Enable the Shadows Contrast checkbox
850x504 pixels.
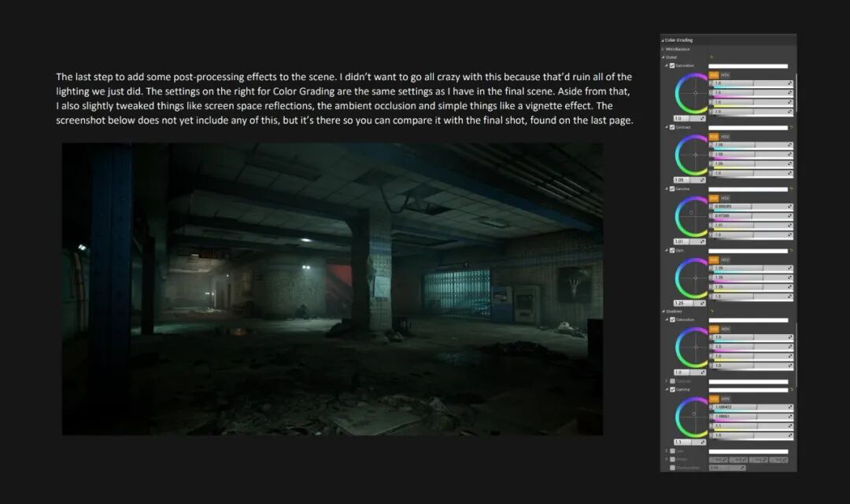[672, 381]
